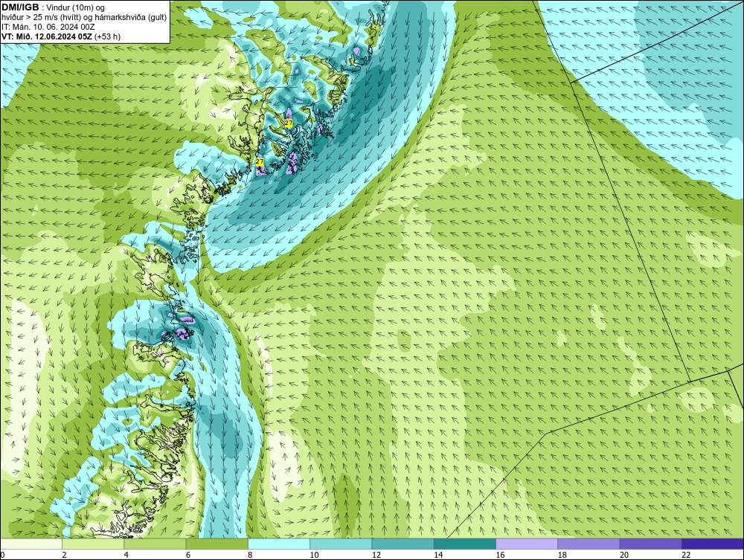Pick the 12–14 m/s teal legend swatch
The height and width of the screenshot is (560, 744).
click(x=403, y=544)
